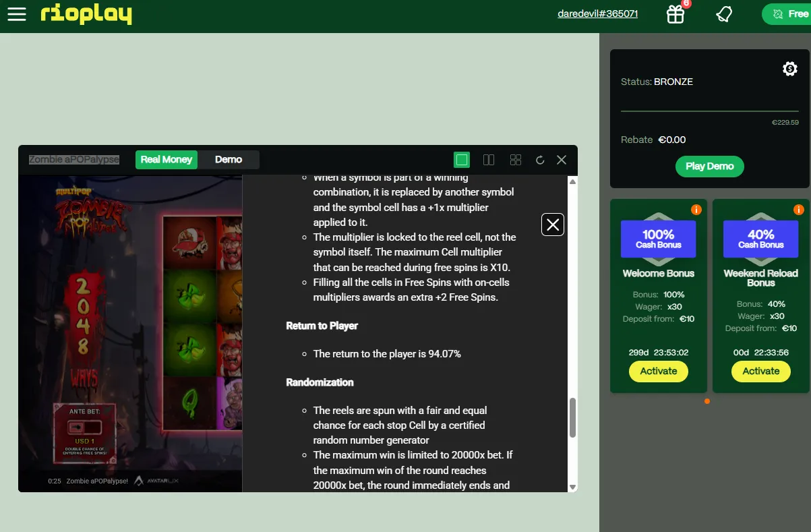Screen dimensions: 811x532
Task: Click the Randomization heading
Action: 320,382
